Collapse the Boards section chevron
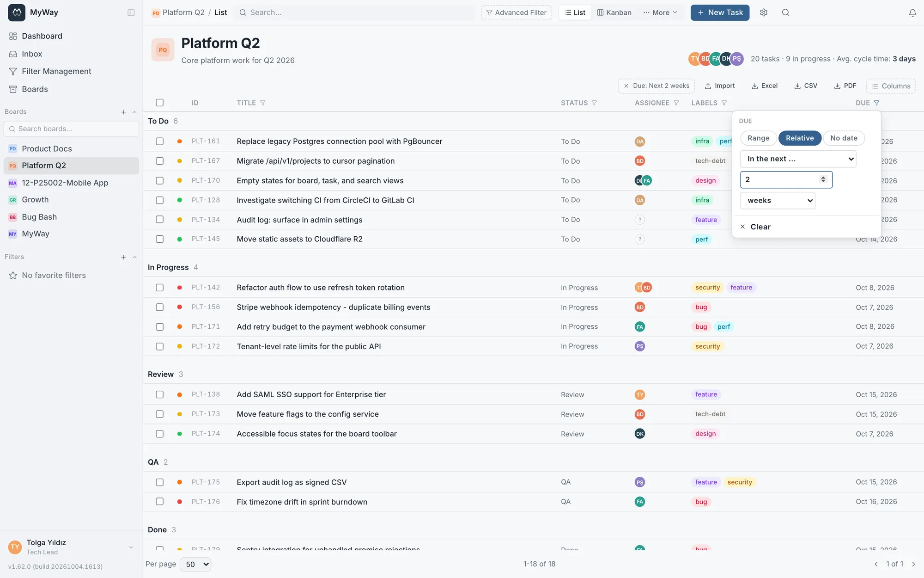Screen dimensions: 924x578 tap(134, 112)
